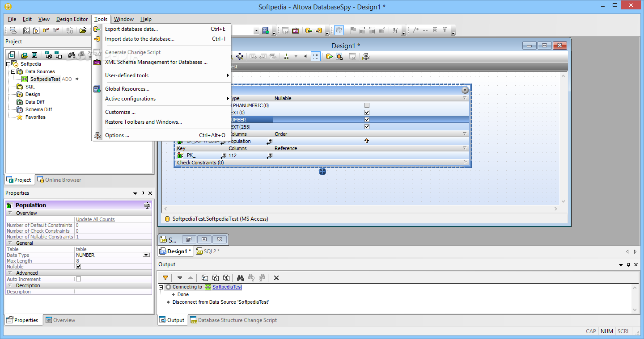Select Favorites in project tree

point(35,117)
